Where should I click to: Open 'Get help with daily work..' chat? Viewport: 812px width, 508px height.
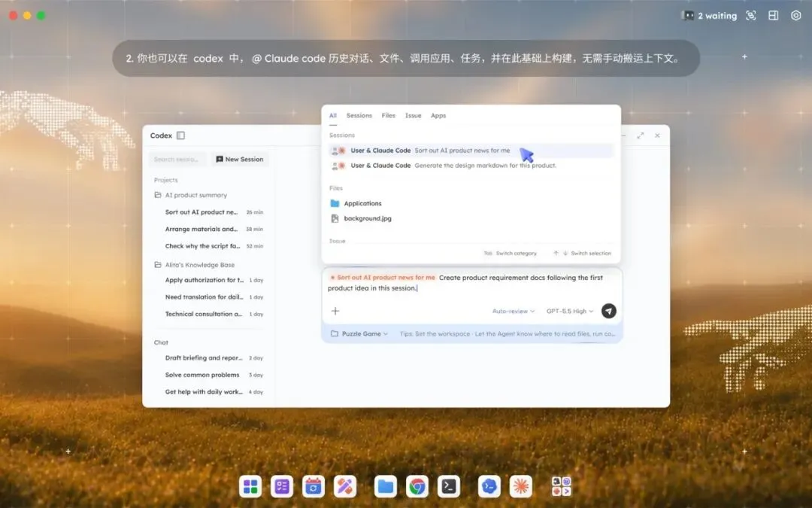(214, 392)
